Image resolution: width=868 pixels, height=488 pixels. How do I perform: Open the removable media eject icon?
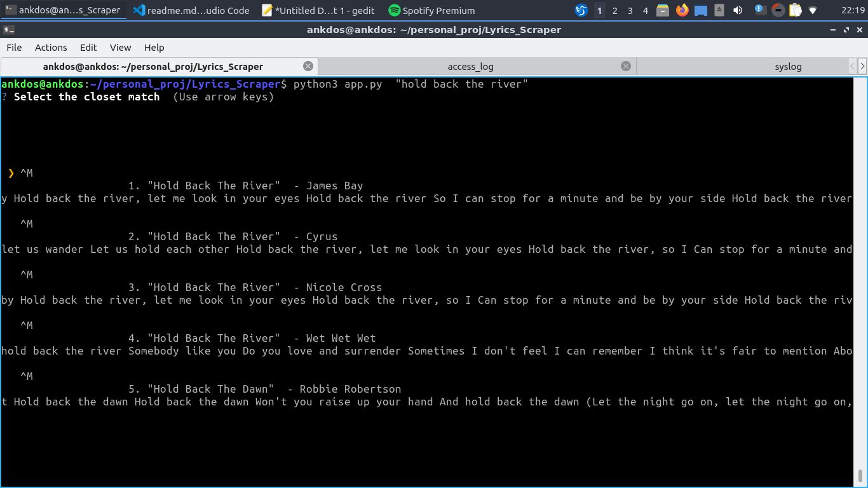[719, 10]
